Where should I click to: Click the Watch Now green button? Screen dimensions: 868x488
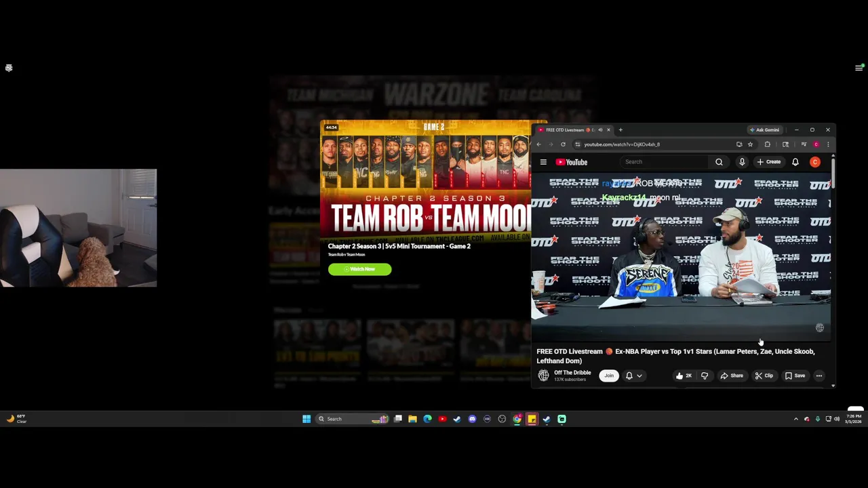tap(359, 269)
